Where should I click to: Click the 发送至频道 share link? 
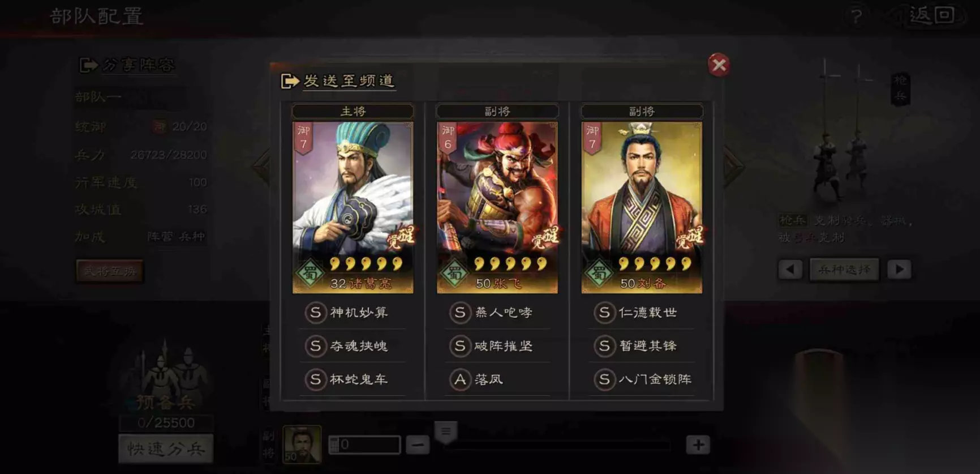[x=349, y=81]
